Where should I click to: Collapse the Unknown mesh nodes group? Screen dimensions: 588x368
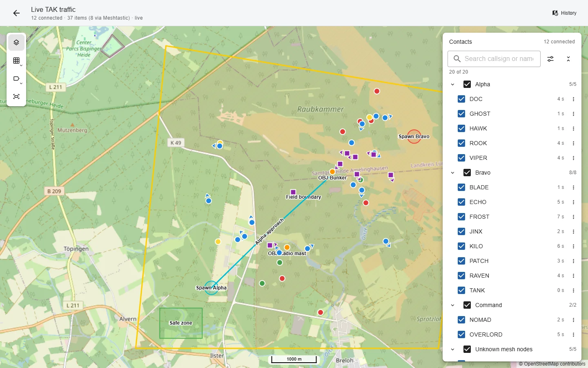click(x=452, y=349)
